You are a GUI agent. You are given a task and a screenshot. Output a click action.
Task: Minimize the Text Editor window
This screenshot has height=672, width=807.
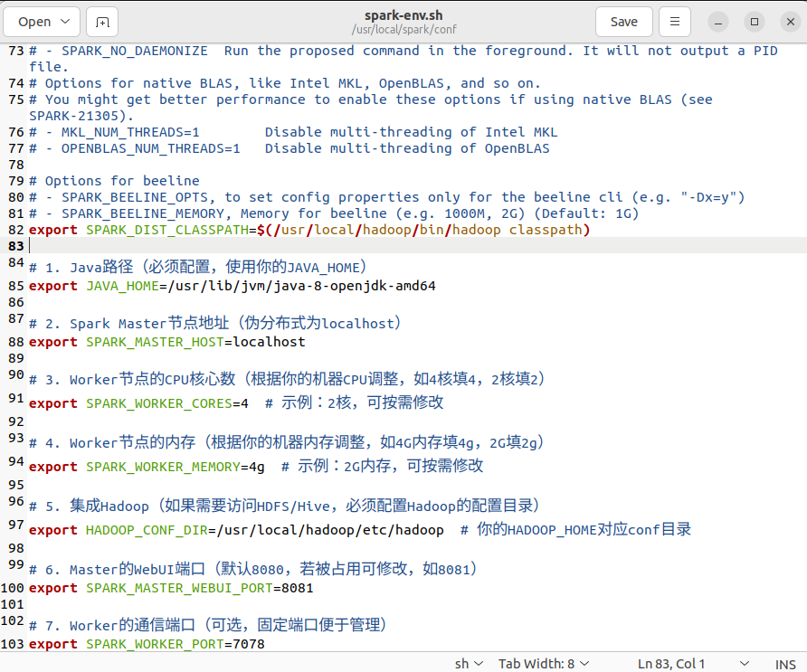pos(717,21)
